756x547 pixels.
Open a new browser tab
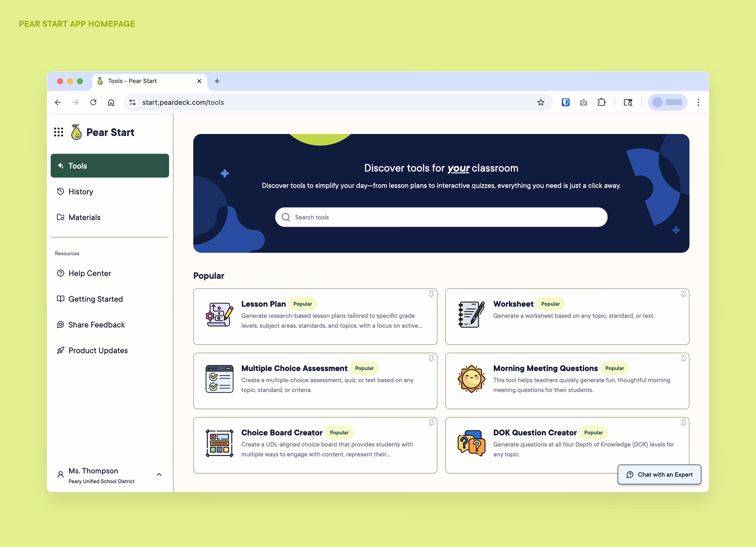[217, 81]
